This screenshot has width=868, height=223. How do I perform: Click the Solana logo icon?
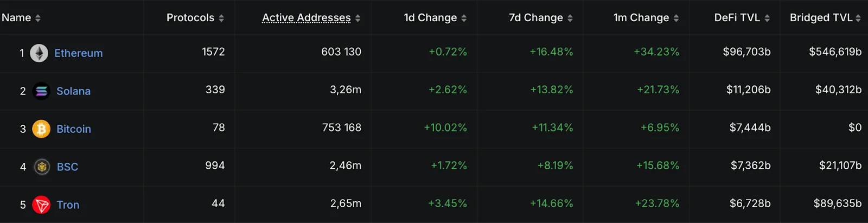click(41, 91)
